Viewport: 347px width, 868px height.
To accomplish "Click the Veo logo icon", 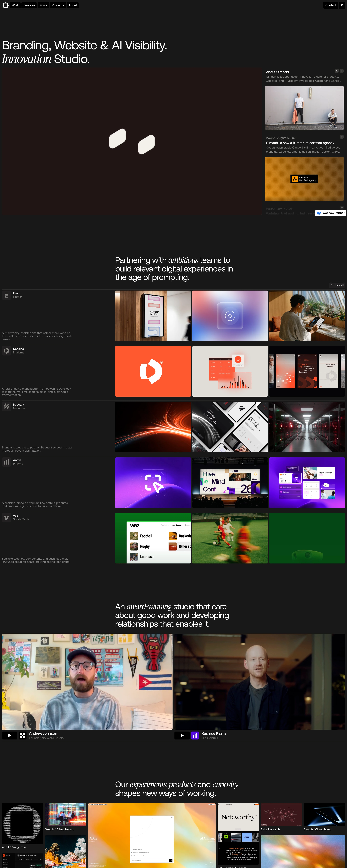I will coord(6,518).
